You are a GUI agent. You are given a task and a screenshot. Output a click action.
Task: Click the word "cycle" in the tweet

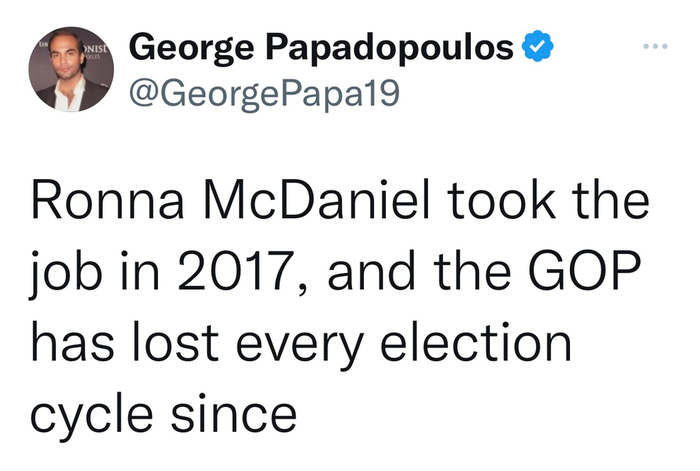[94, 412]
